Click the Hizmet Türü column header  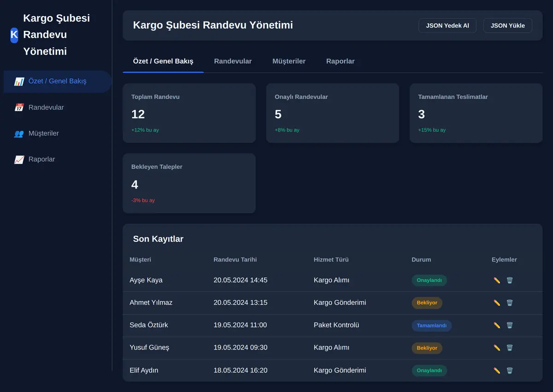tap(331, 259)
